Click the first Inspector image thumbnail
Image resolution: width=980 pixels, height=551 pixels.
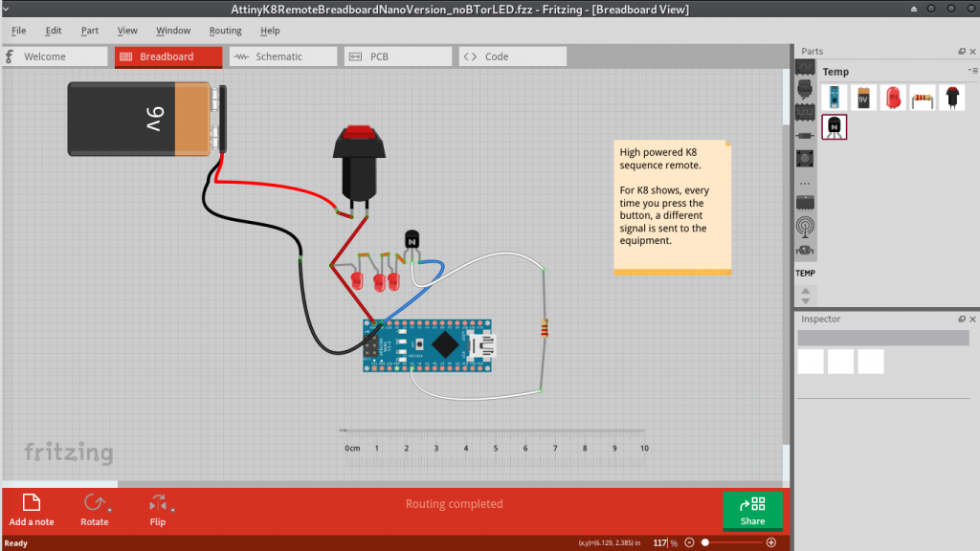(x=811, y=362)
